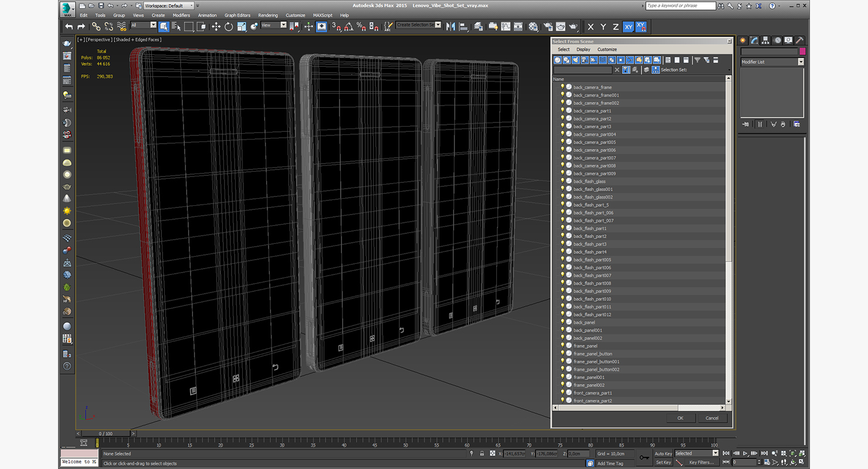868x469 pixels.
Task: Click the Find search field in dialog
Action: (582, 70)
